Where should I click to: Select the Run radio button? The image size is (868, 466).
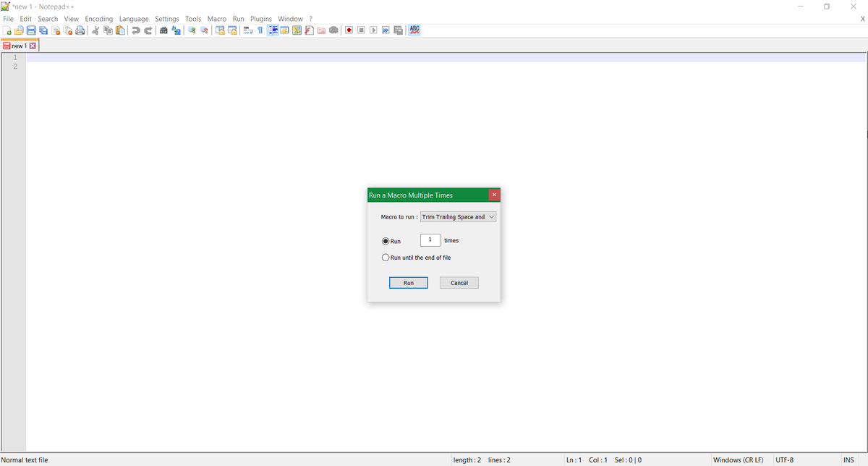[386, 241]
